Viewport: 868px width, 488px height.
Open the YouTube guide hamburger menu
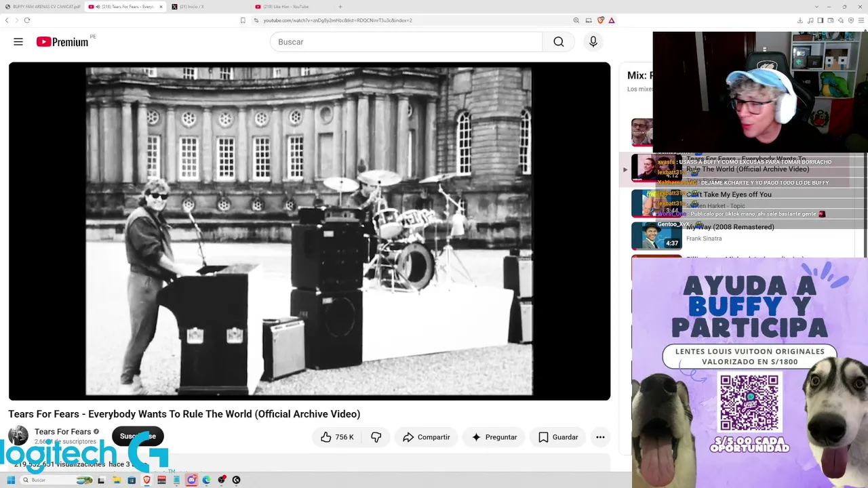(x=18, y=42)
